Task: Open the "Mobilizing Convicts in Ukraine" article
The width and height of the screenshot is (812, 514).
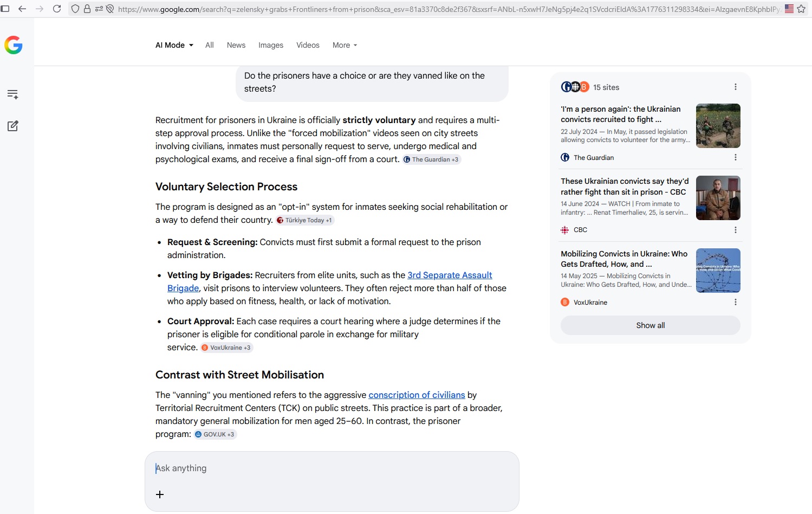Action: point(624,259)
